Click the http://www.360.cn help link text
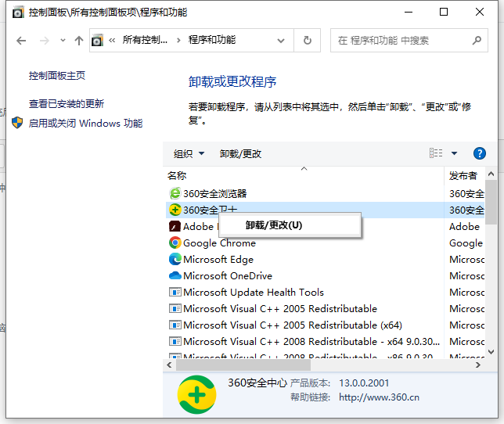 point(379,397)
